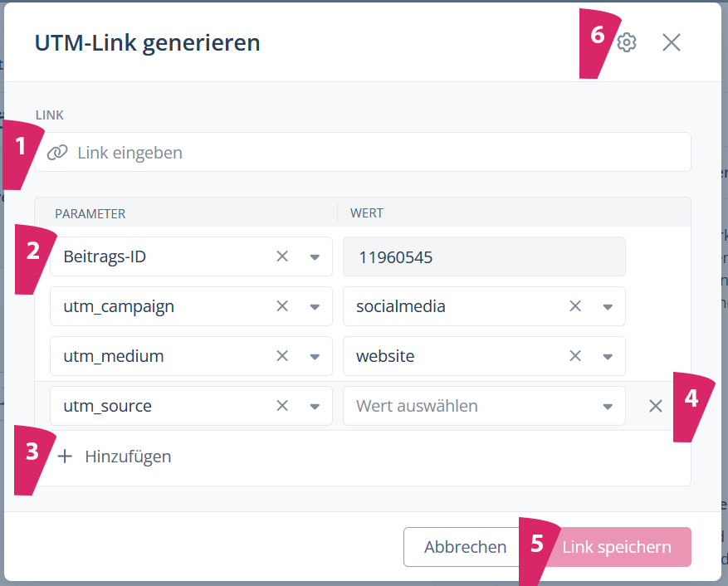Open the Wert auswählen dropdown
The width and height of the screenshot is (728, 586).
[x=608, y=407]
